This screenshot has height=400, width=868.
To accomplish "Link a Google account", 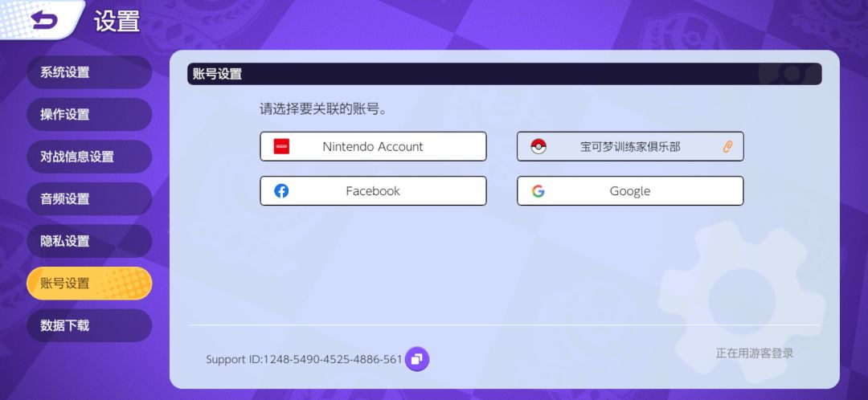I will click(630, 191).
